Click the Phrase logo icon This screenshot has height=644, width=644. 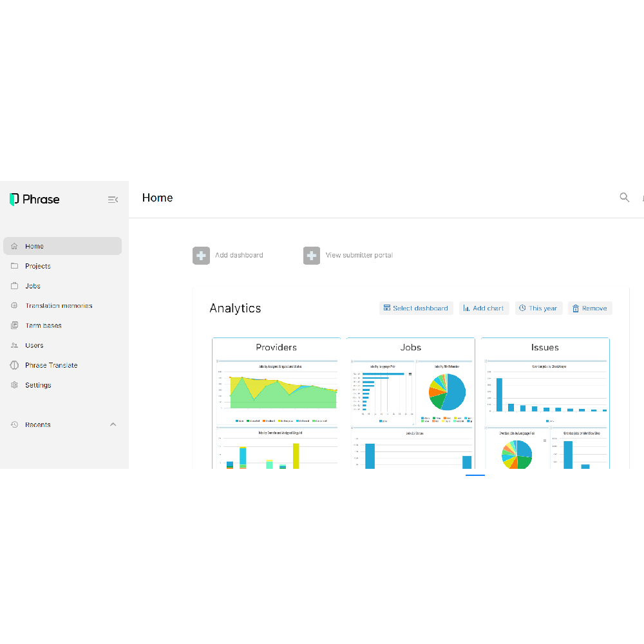coord(14,200)
